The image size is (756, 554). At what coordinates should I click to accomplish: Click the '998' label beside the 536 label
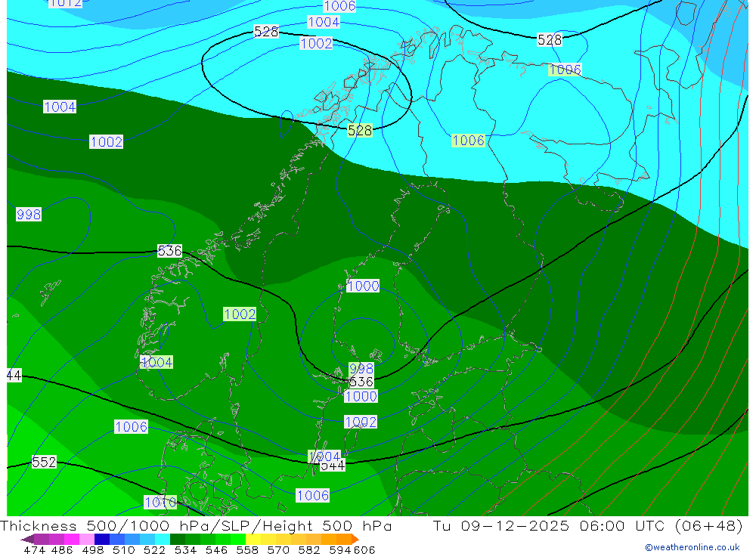(361, 369)
